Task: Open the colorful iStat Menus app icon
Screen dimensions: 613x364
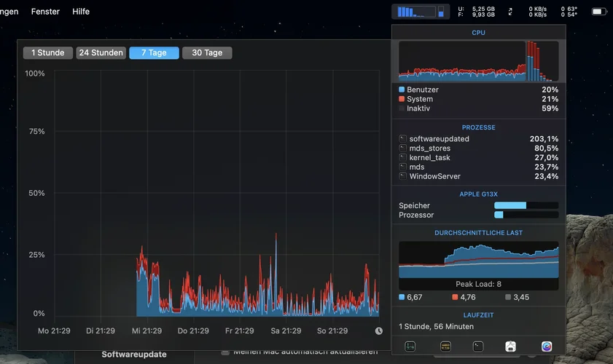Action: coord(547,347)
